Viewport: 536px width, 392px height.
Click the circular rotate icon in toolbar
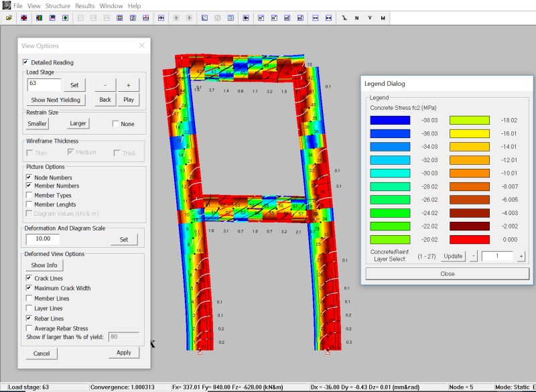[x=204, y=18]
